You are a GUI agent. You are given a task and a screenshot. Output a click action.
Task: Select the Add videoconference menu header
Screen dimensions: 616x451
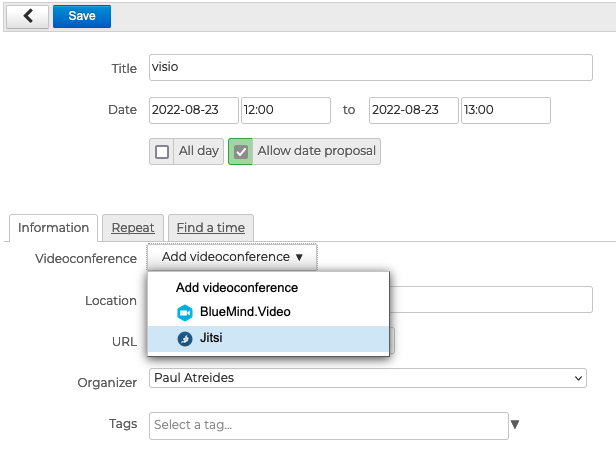(x=237, y=287)
